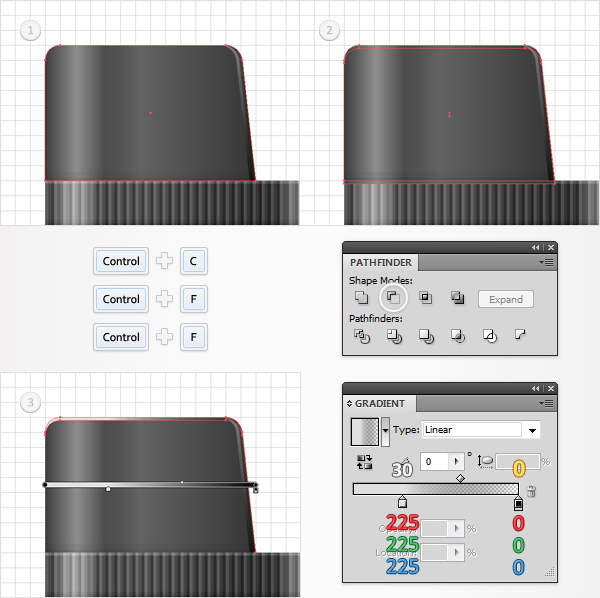Open the gradient swatch preset dropdown arrow
600x598 pixels.
(385, 432)
